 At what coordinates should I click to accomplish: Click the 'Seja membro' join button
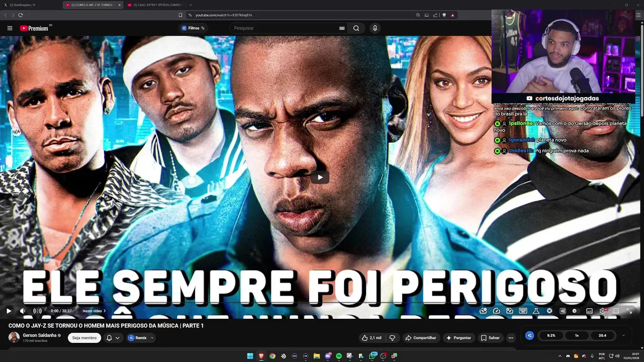[84, 338]
